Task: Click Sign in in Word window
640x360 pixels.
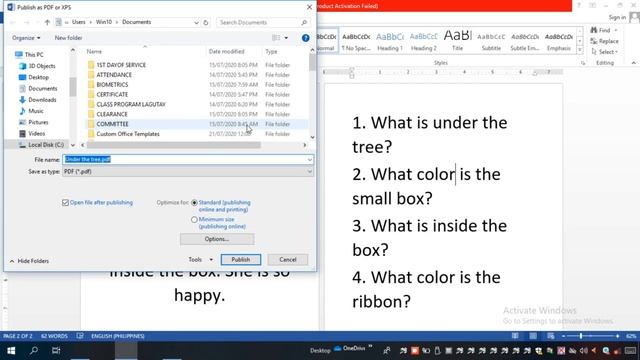Action: pyautogui.click(x=617, y=17)
